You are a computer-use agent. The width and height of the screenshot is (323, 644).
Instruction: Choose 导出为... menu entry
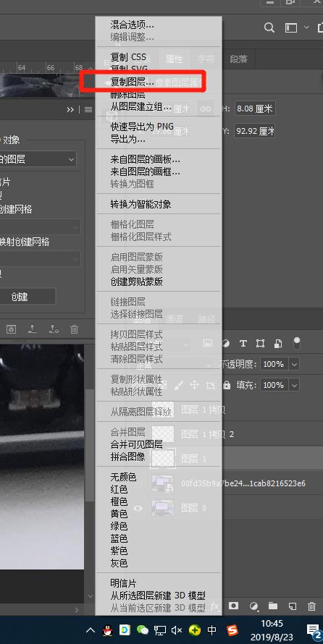(x=127, y=139)
